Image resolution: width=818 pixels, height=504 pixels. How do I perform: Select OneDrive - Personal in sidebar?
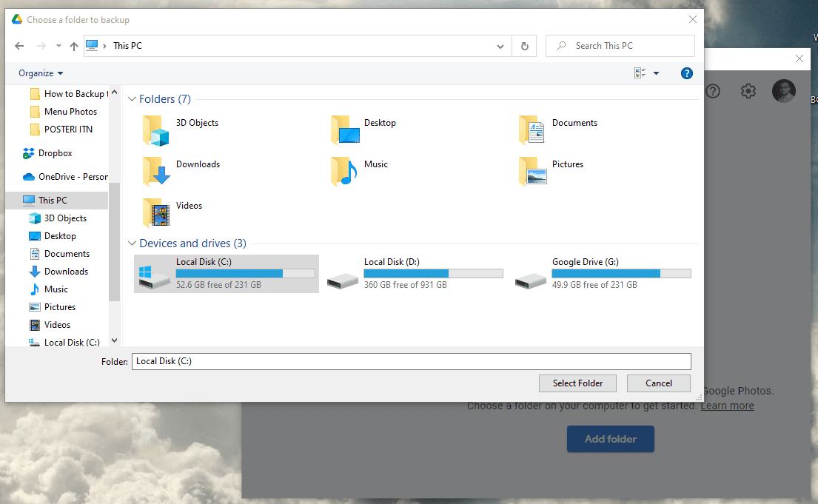pos(65,177)
